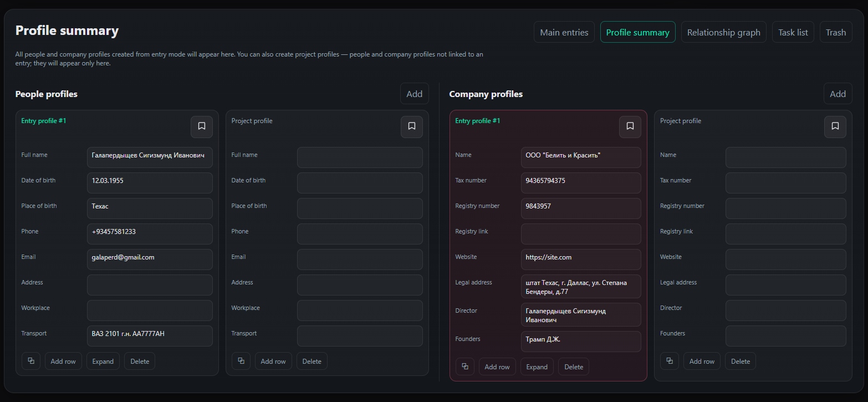Viewport: 868px width, 402px height.
Task: Click copy icon on people Project profile
Action: tap(241, 361)
